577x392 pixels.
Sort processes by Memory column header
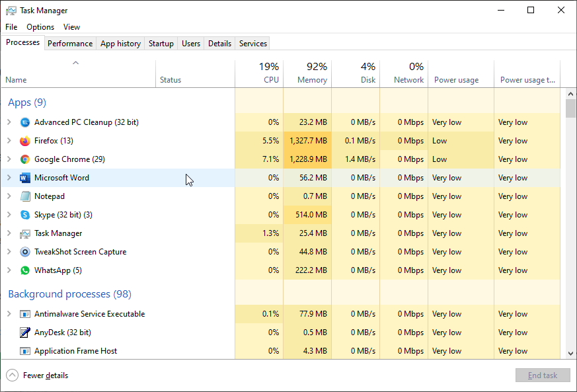(307, 74)
